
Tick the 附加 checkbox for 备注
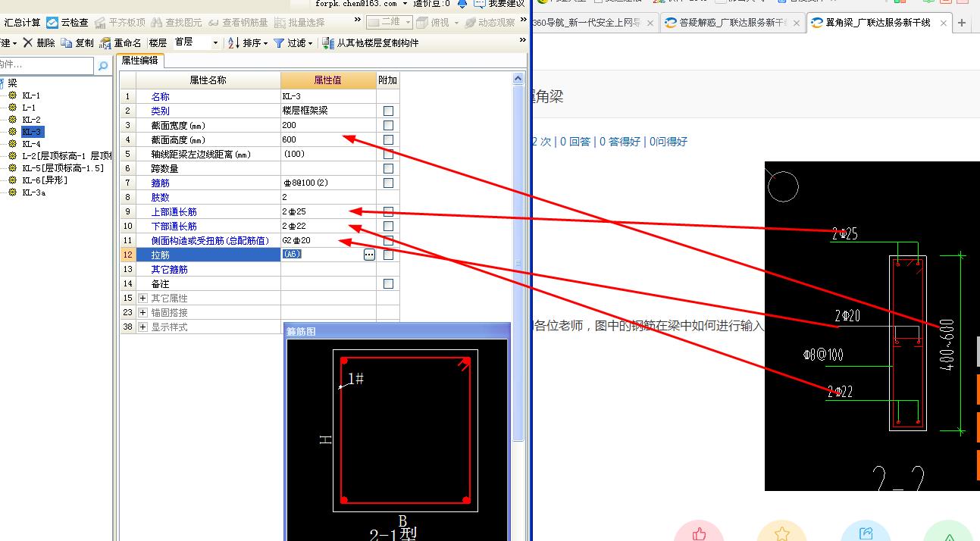coord(388,283)
